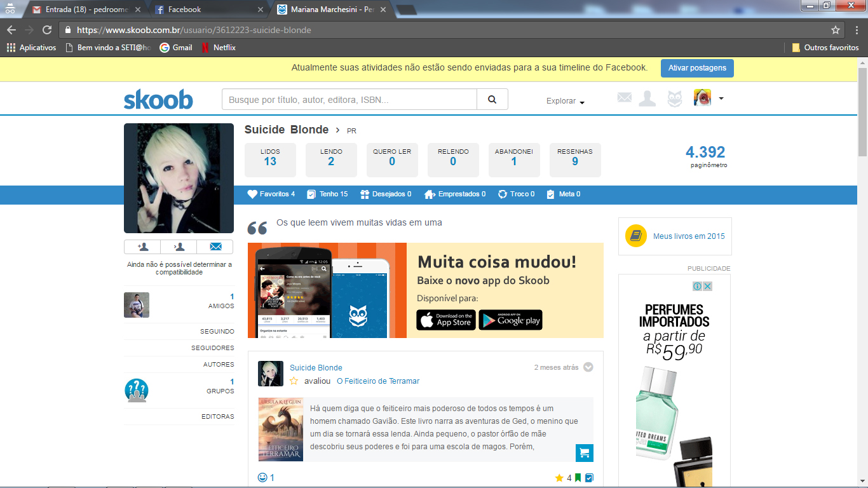Click the Ativar postagens button
This screenshot has height=488, width=868.
(x=697, y=68)
